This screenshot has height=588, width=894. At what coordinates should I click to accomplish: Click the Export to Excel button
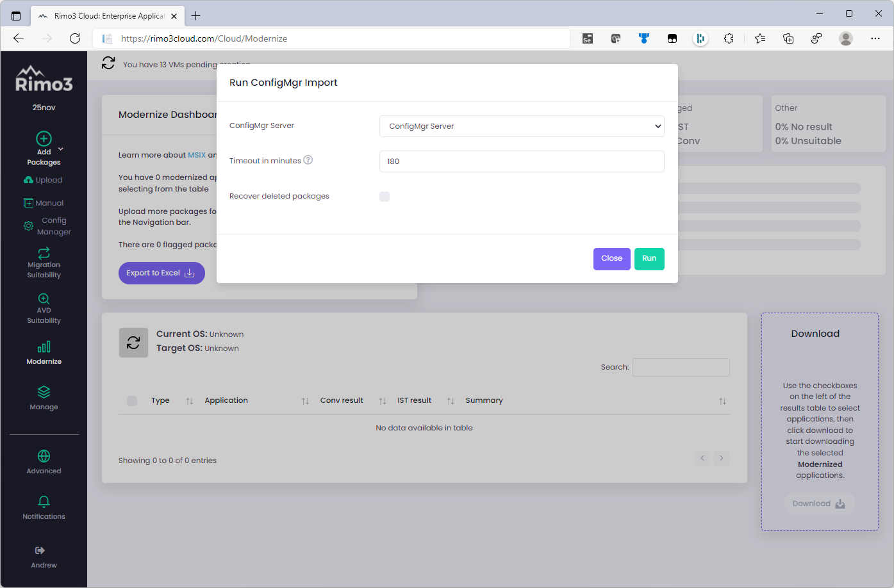click(161, 273)
